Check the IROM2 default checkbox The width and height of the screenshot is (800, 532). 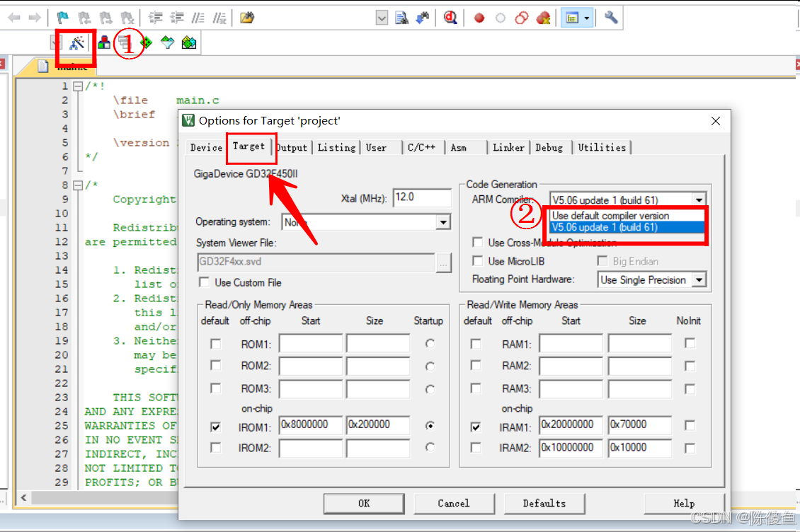click(x=216, y=448)
